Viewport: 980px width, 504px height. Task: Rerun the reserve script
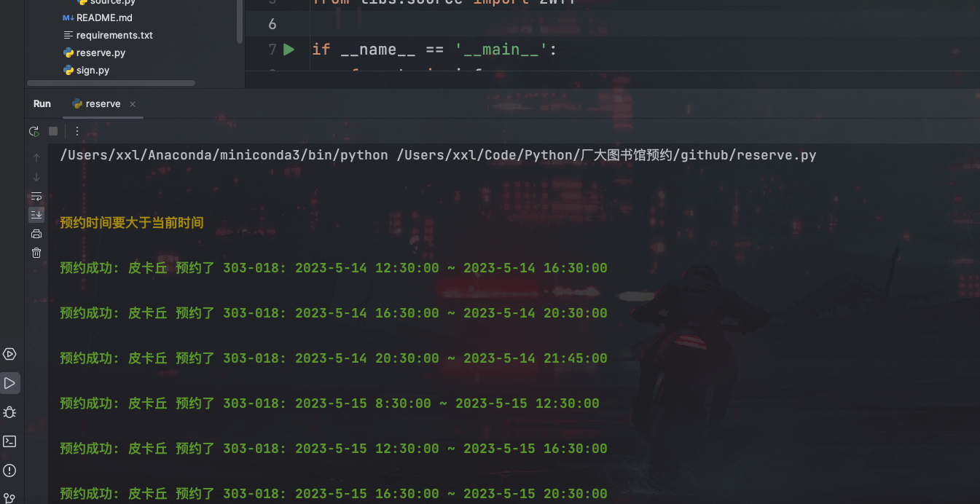coord(34,131)
